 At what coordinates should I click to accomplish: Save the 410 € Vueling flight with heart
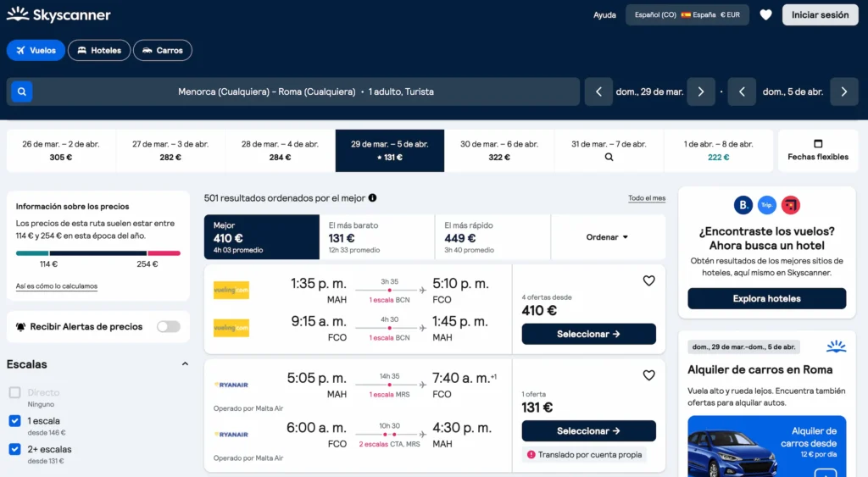tap(648, 281)
